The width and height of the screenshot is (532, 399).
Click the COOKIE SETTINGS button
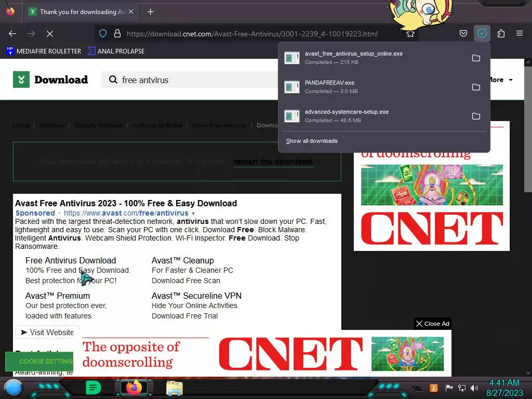point(39,362)
